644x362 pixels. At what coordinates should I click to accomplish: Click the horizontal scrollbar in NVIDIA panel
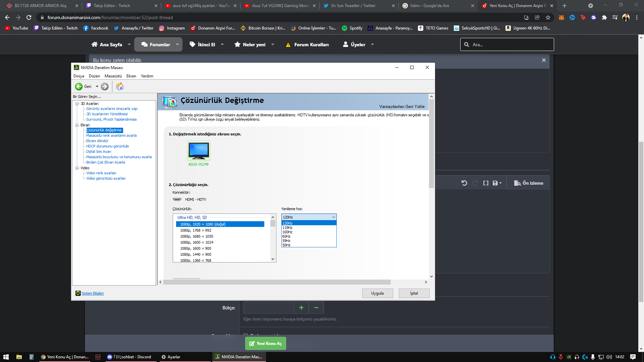pyautogui.click(x=277, y=282)
